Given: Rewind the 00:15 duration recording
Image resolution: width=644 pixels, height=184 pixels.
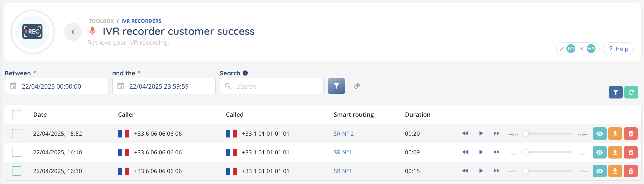Looking at the screenshot, I should 465,171.
